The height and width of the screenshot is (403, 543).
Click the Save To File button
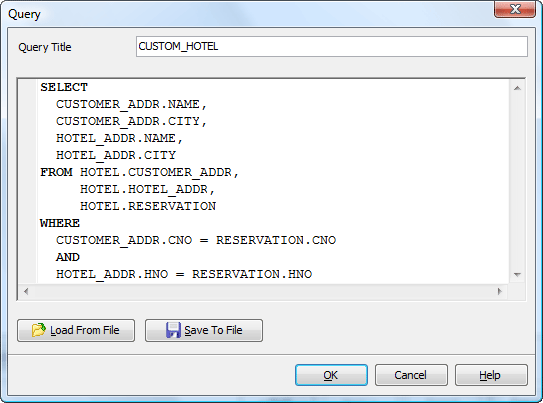[204, 330]
